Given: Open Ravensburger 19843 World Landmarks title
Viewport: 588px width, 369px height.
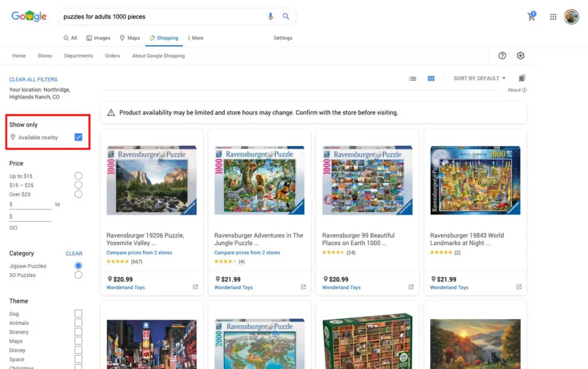Looking at the screenshot, I should coord(467,239).
